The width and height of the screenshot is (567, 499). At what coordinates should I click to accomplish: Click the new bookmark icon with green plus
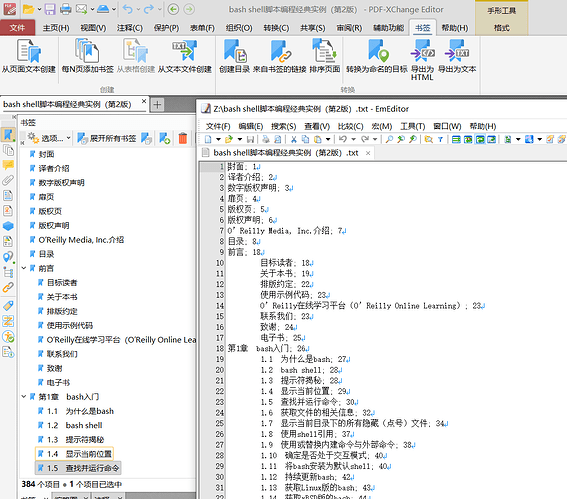(165, 138)
